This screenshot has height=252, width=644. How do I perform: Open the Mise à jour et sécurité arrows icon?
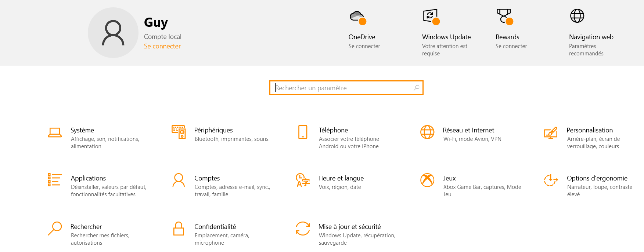303,228
